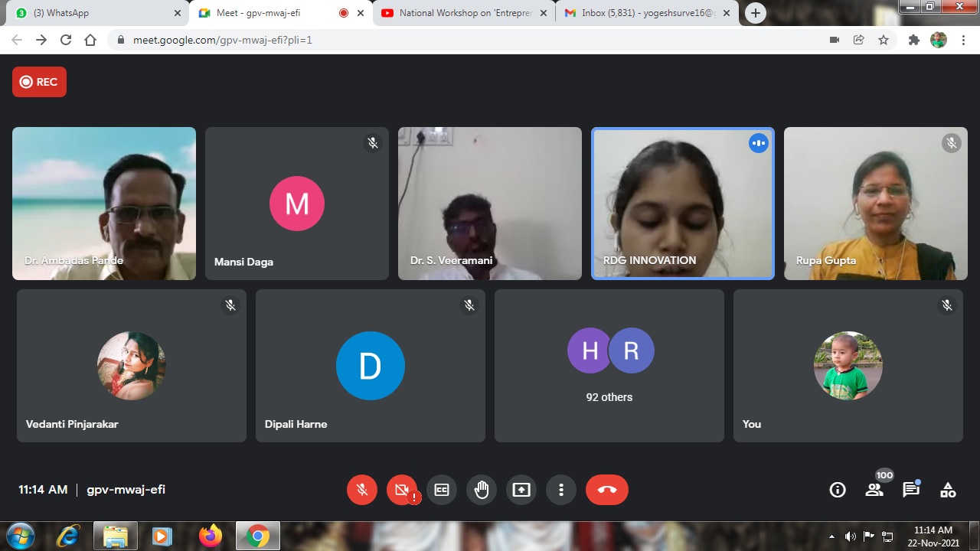The width and height of the screenshot is (980, 551).
Task: Open meeting details info icon
Action: click(838, 490)
